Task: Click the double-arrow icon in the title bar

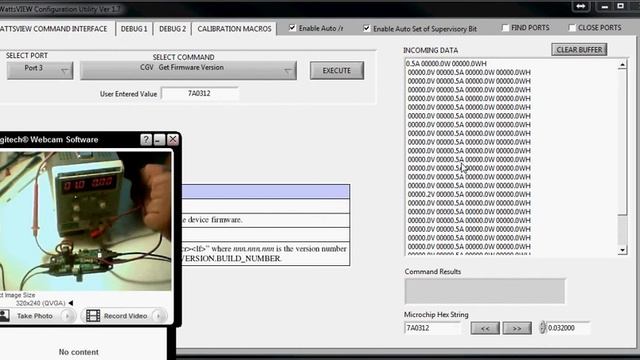Action: (581, 6)
